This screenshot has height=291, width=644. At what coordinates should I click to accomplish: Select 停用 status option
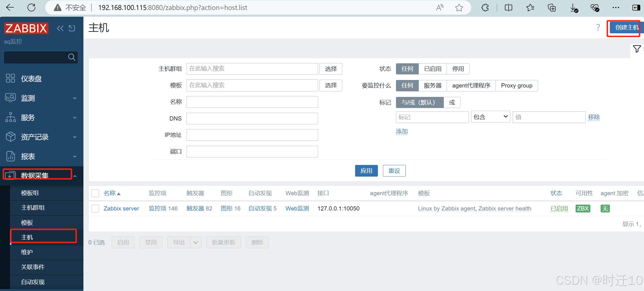(x=458, y=69)
